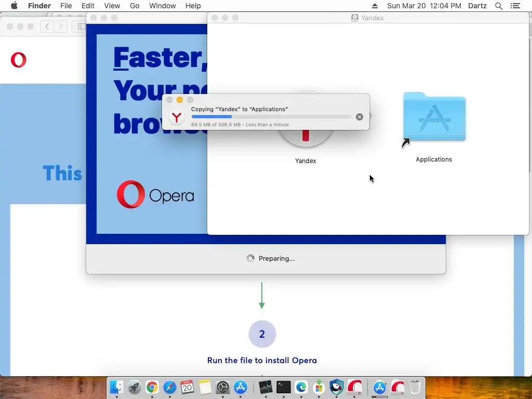Screen dimensions: 532x399
Task: Open Google Chrome from the dock
Action: point(152,387)
